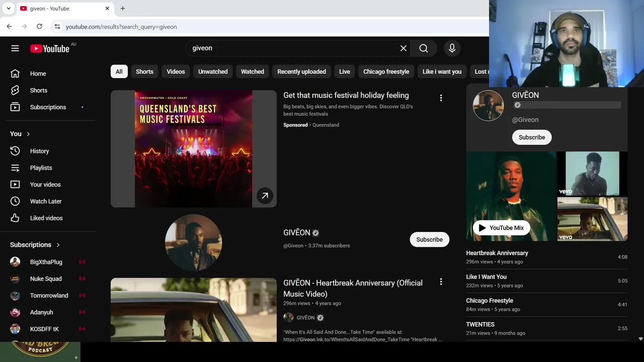Subscribe to GIVĒON in search results
The width and height of the screenshot is (644, 362).
(430, 240)
